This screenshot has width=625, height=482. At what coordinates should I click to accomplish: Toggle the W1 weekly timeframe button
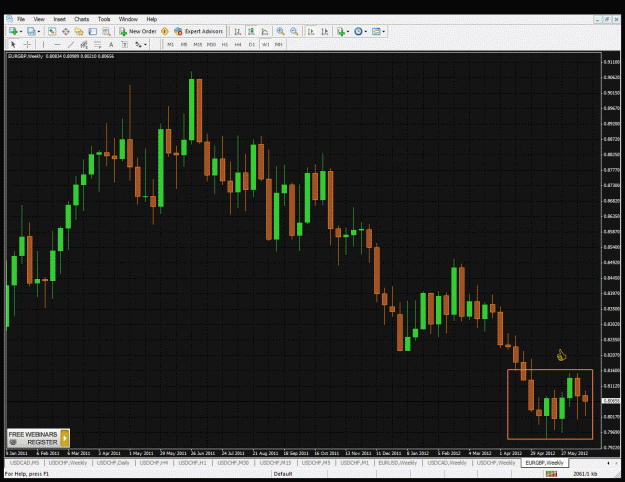tap(265, 45)
